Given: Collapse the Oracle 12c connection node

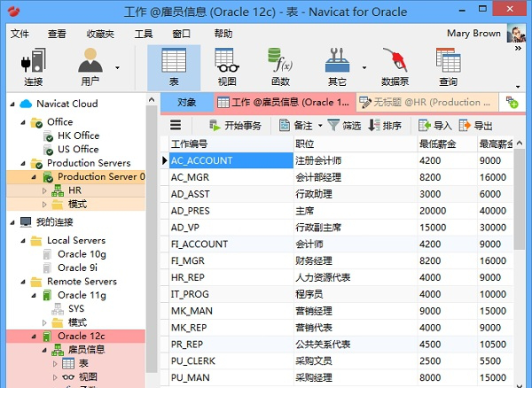Looking at the screenshot, I should pyautogui.click(x=34, y=337).
